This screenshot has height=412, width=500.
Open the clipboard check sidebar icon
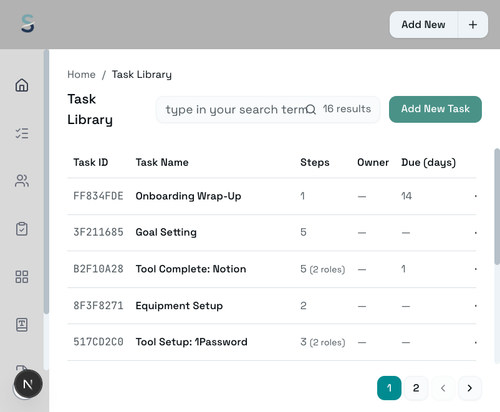(22, 229)
